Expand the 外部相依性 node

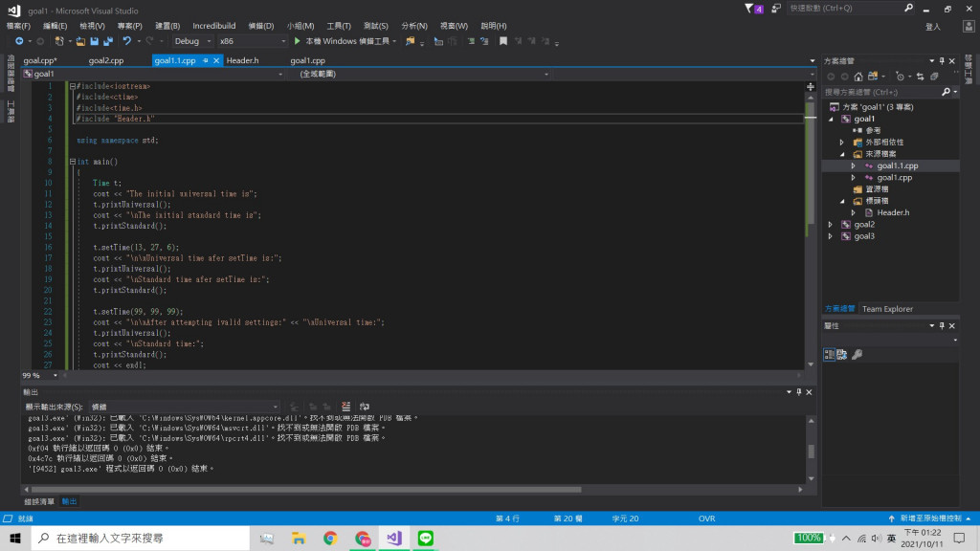(x=842, y=143)
